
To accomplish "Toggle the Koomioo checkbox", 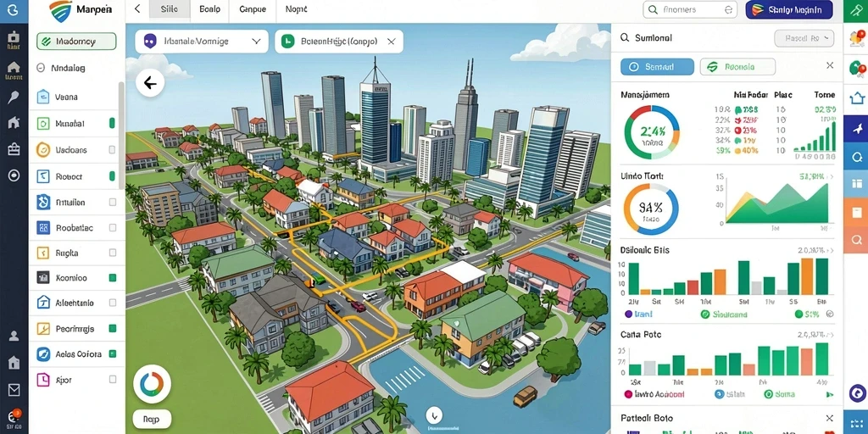I will click(x=113, y=278).
